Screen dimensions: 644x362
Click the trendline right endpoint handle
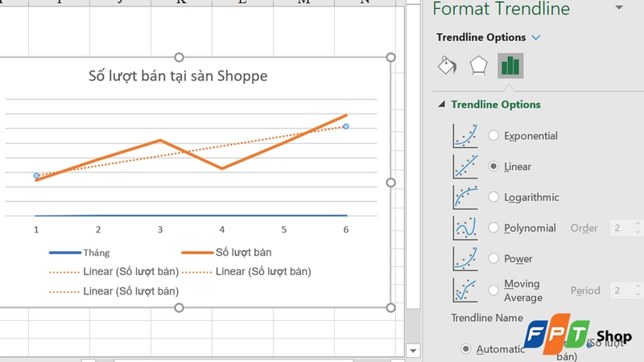point(346,126)
